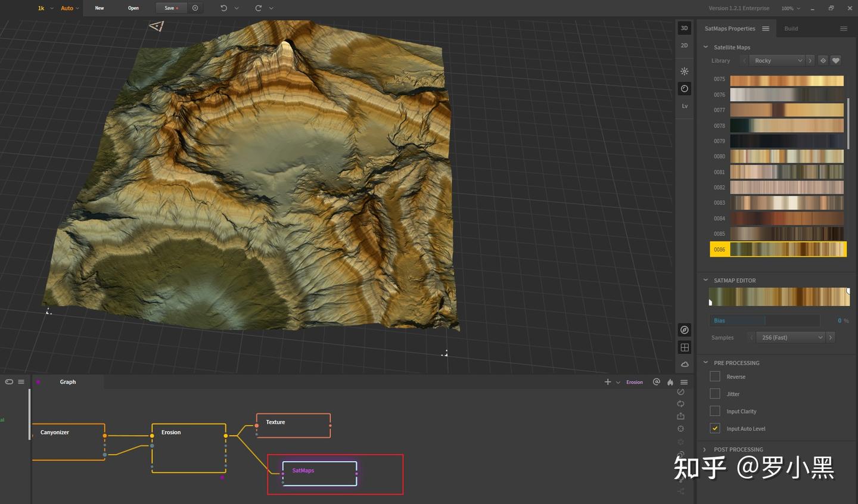Enable the Reverse checkbox
The image size is (858, 504).
(715, 377)
